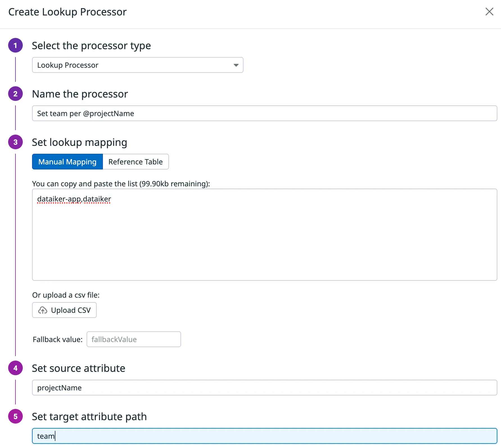Focus the source attribute projectName field
The image size is (501, 448).
point(264,388)
